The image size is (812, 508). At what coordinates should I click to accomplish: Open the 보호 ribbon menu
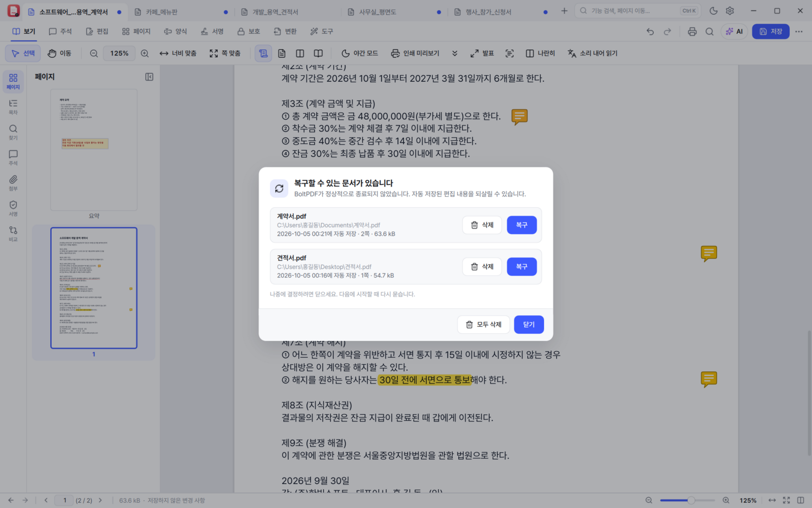[249, 31]
